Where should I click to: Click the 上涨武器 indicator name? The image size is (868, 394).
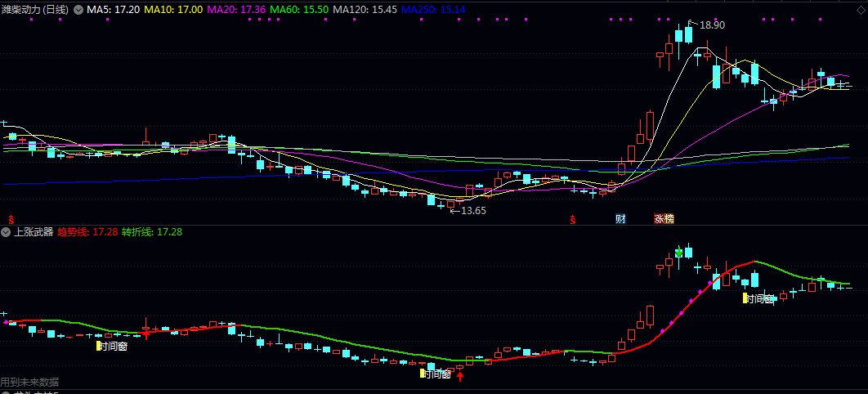[34, 232]
